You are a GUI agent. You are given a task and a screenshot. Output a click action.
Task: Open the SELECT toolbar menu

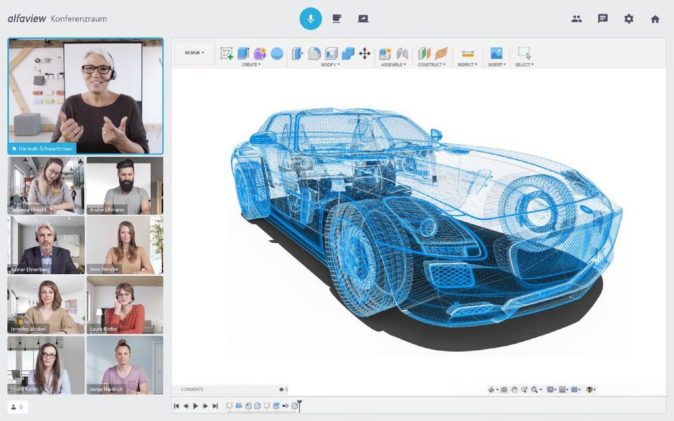point(524,65)
